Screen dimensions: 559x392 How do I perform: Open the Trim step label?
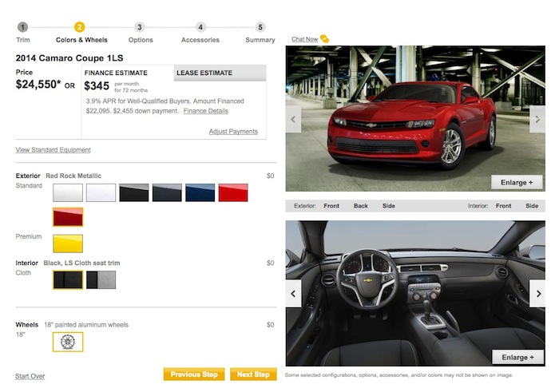(x=23, y=40)
